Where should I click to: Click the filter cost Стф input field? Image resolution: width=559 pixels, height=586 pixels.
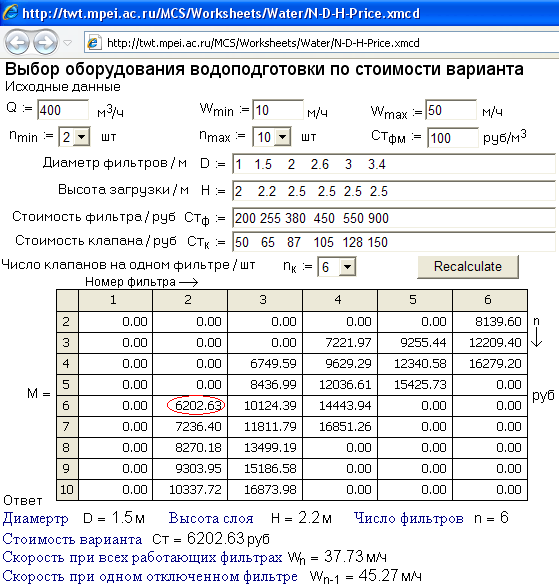[394, 218]
